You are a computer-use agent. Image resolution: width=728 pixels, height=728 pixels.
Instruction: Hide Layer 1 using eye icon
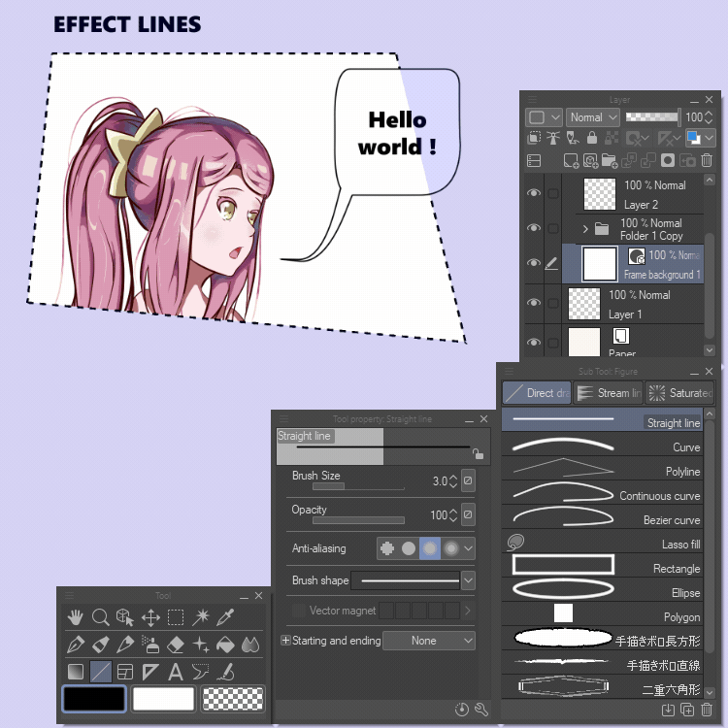click(x=534, y=303)
